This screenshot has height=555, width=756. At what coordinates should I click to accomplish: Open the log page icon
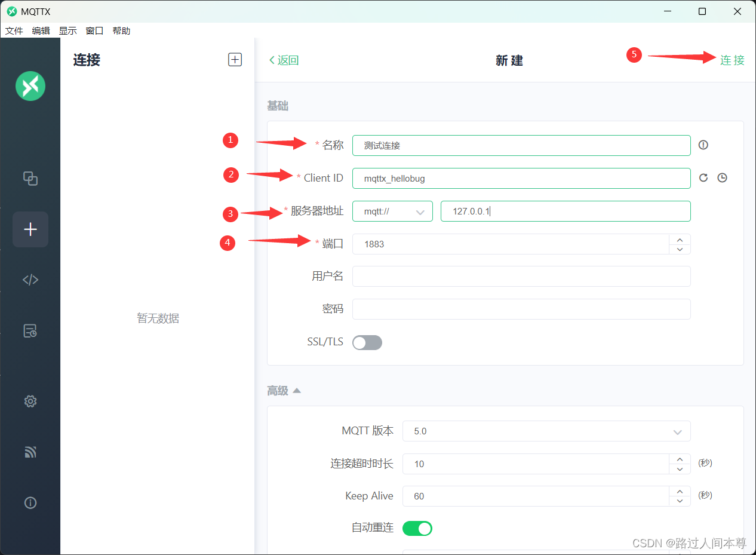30,331
